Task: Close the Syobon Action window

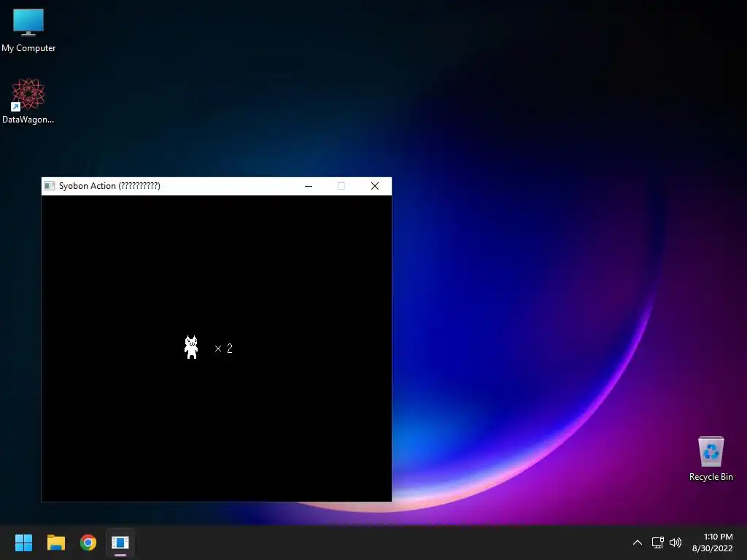Action: pos(375,186)
